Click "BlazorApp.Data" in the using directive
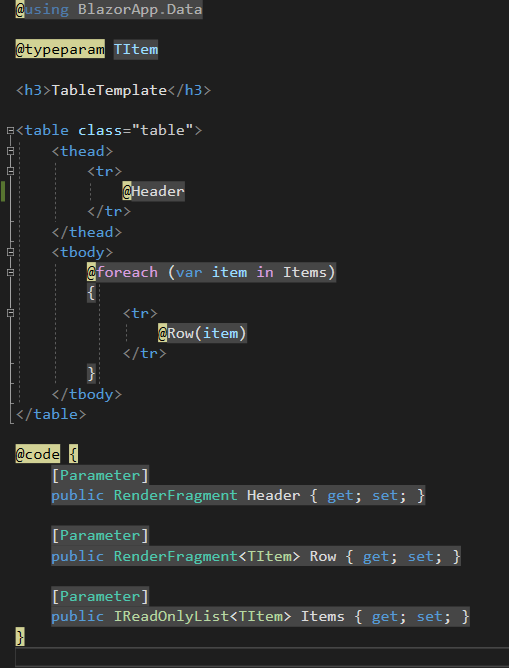This screenshot has height=668, width=509. [x=140, y=9]
